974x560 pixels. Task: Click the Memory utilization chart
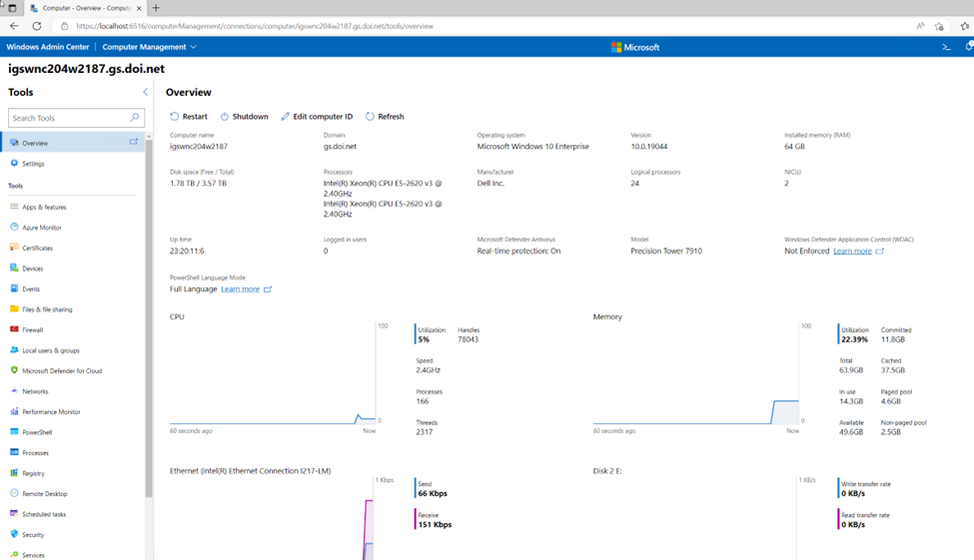click(695, 373)
